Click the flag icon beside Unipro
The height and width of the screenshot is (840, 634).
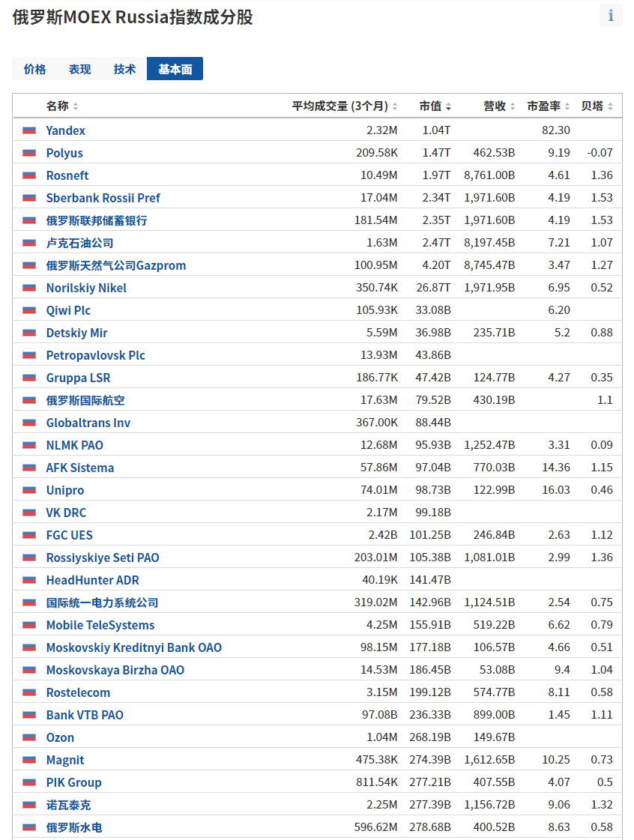point(29,490)
